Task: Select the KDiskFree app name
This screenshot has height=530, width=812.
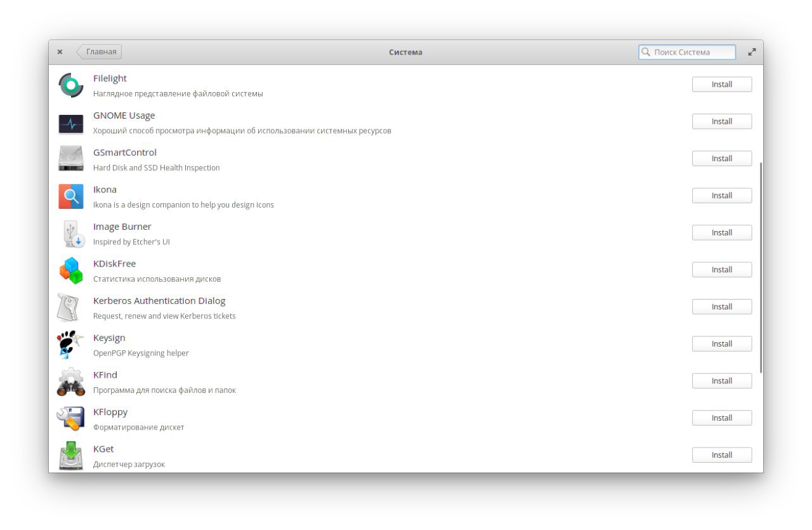Action: (x=114, y=263)
